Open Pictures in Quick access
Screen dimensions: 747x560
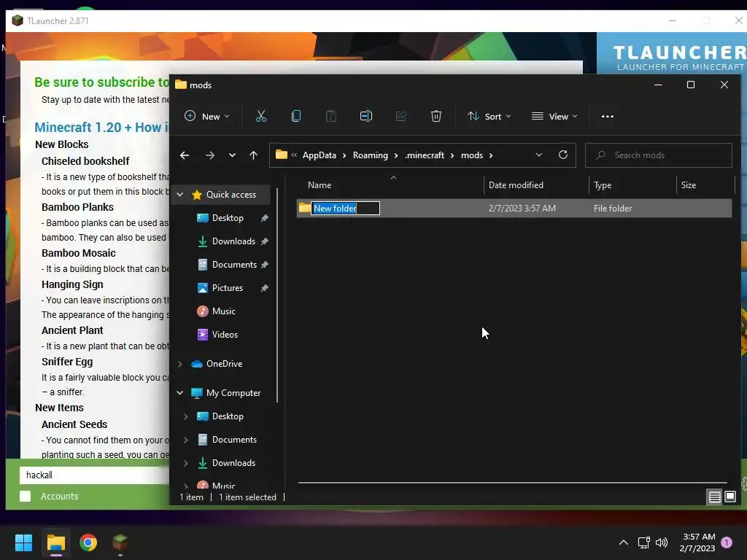pyautogui.click(x=228, y=287)
